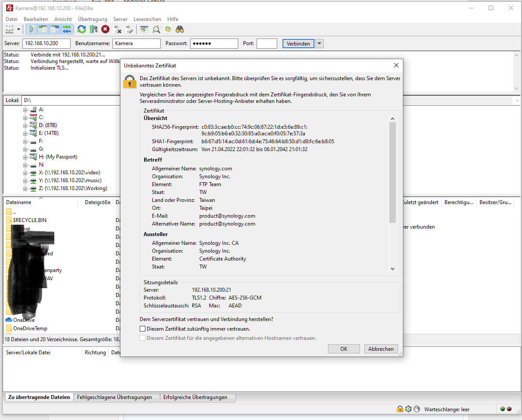This screenshot has width=522, height=420.
Task: Open the Site Manager dropdown arrow
Action: [18, 29]
